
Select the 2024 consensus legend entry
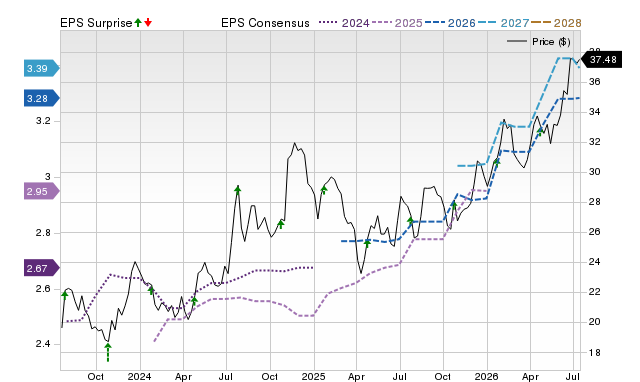pyautogui.click(x=344, y=23)
